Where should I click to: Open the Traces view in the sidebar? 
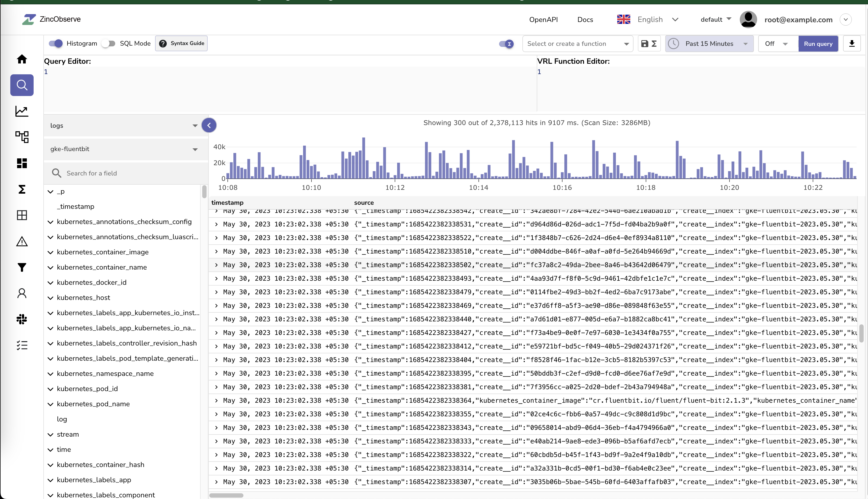(x=22, y=137)
